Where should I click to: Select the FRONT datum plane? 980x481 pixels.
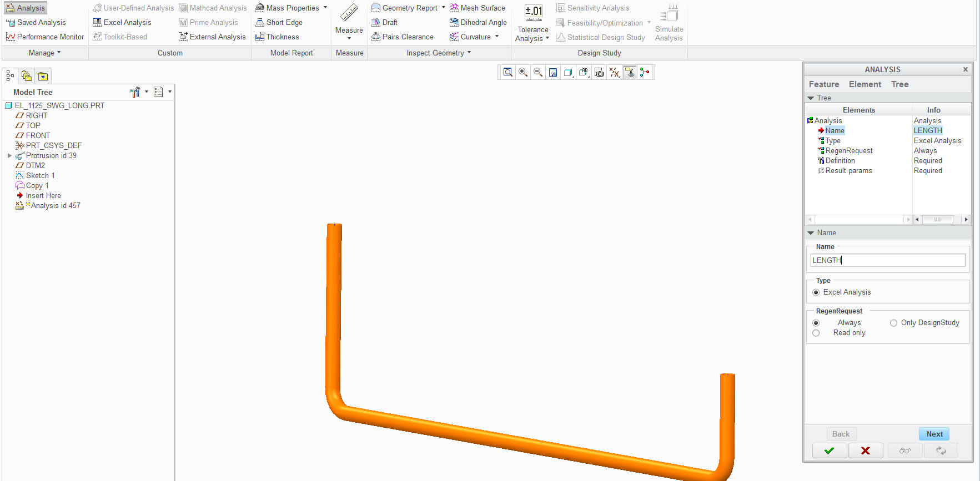point(38,136)
